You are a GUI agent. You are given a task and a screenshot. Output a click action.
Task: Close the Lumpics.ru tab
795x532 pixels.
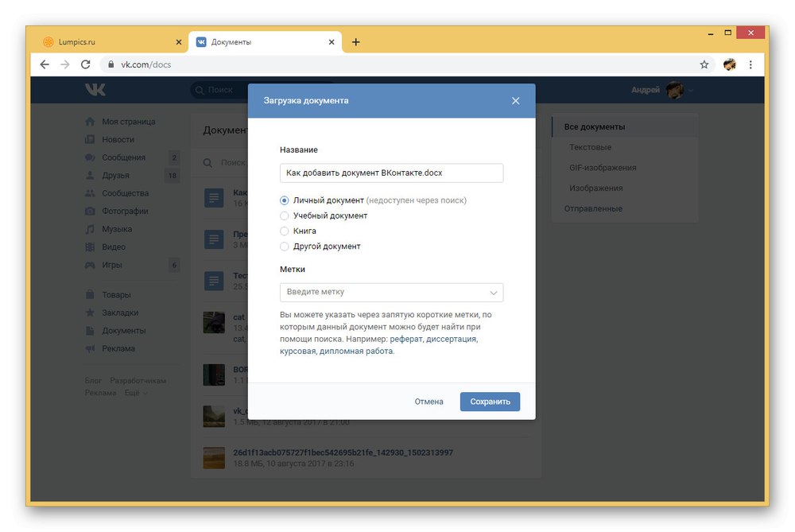(x=178, y=42)
